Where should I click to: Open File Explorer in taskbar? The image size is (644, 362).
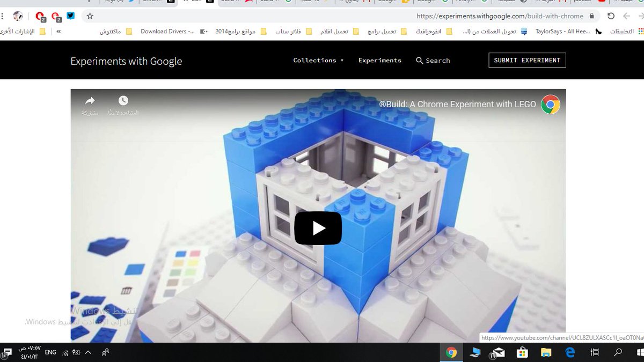(546, 352)
